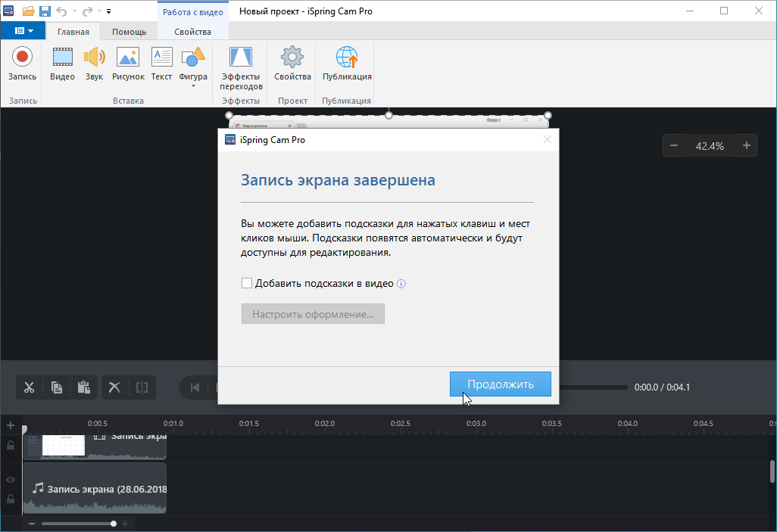Insert audio using the Звук icon
The height and width of the screenshot is (532, 777).
coord(94,64)
